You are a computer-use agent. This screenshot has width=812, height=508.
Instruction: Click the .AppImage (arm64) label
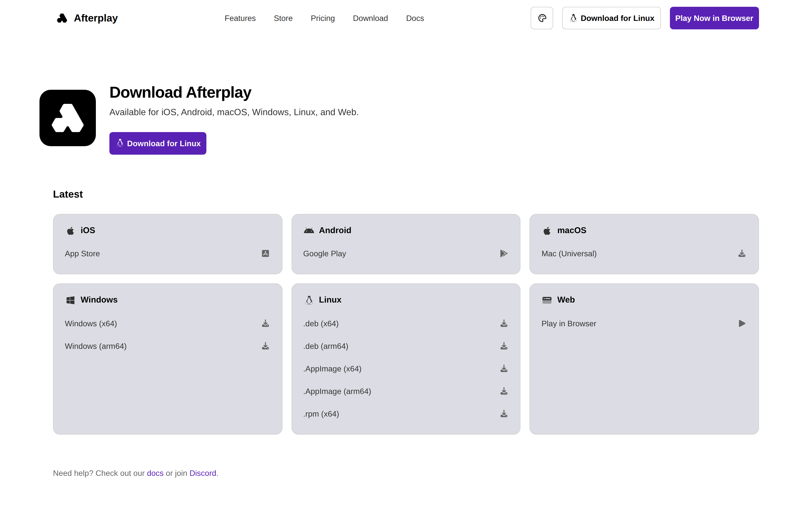[x=337, y=391]
